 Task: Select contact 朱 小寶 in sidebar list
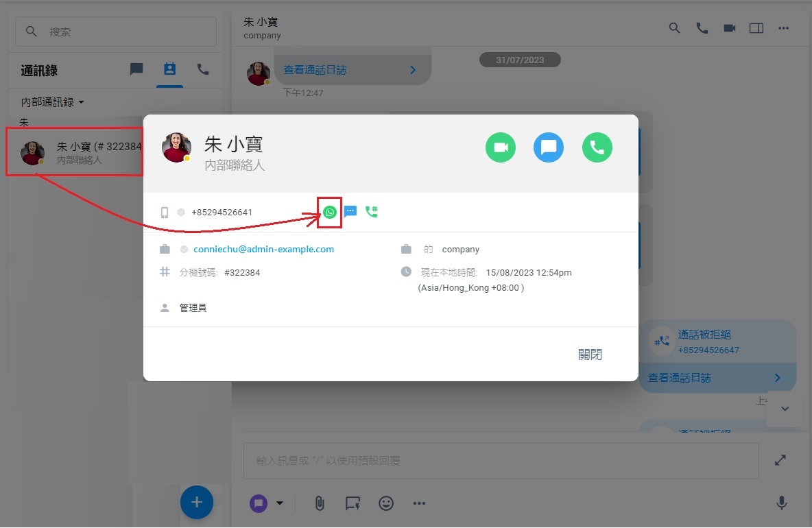74,152
